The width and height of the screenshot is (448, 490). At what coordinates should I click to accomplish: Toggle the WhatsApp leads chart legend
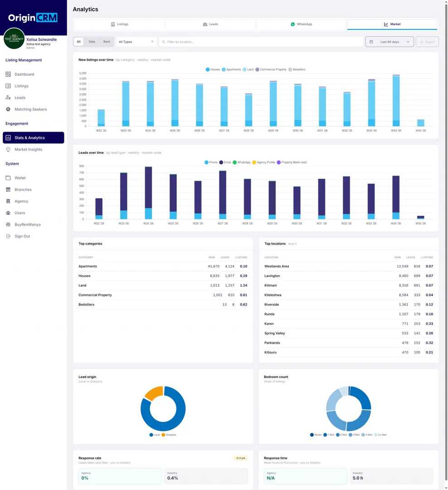coord(242,162)
